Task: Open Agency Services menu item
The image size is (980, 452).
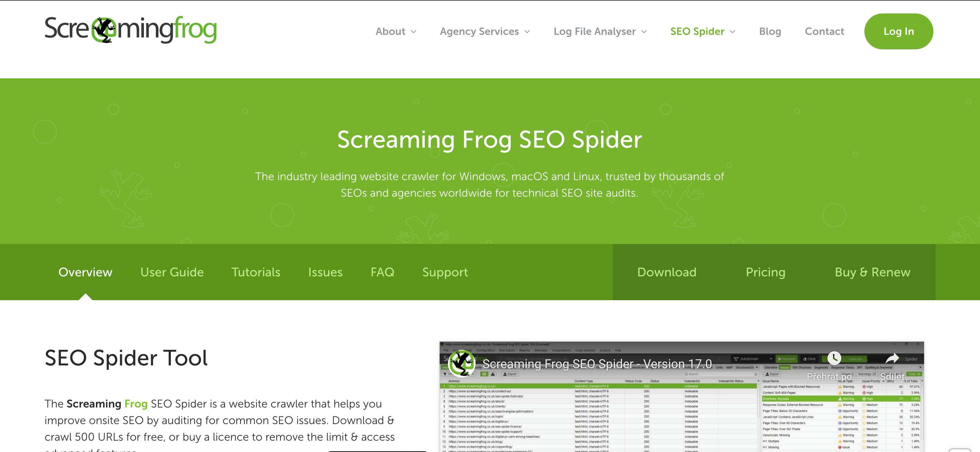Action: (x=479, y=31)
